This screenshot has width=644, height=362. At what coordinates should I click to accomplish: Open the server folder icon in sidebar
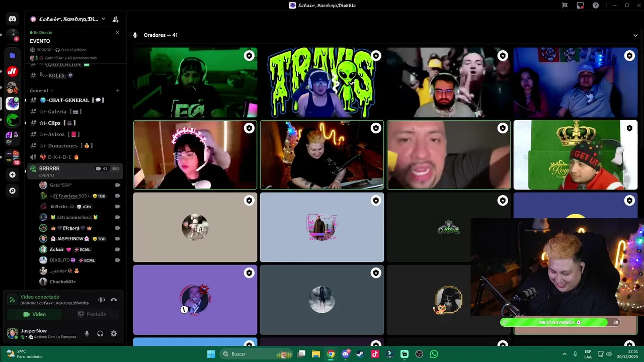pyautogui.click(x=13, y=55)
